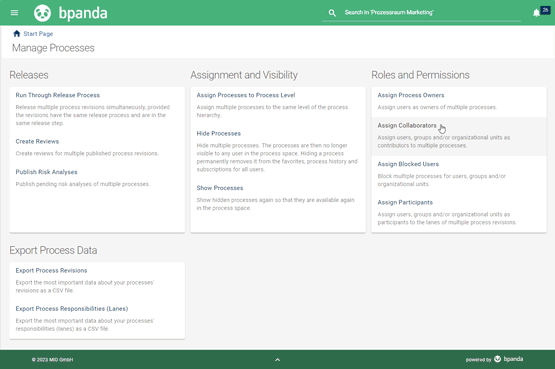Screen dimensions: 555x369
Task: Open Assign Participants
Action: [x=405, y=202]
